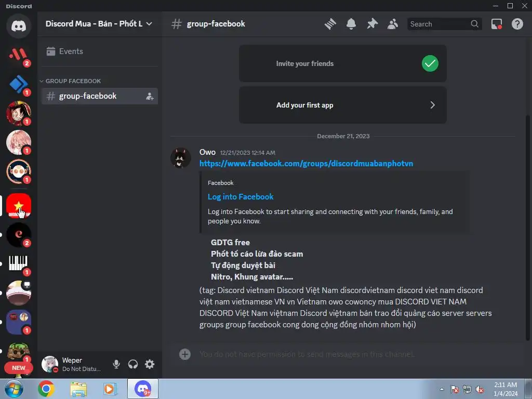The width and height of the screenshot is (532, 399).
Task: Open File Explorer from the taskbar
Action: click(x=79, y=389)
